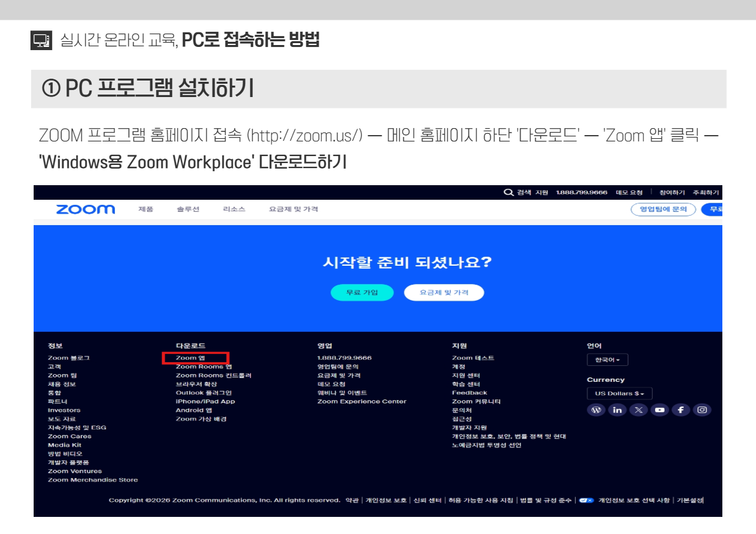Open Zoom's WordPress blog icon
This screenshot has height=534, width=756.
click(596, 410)
